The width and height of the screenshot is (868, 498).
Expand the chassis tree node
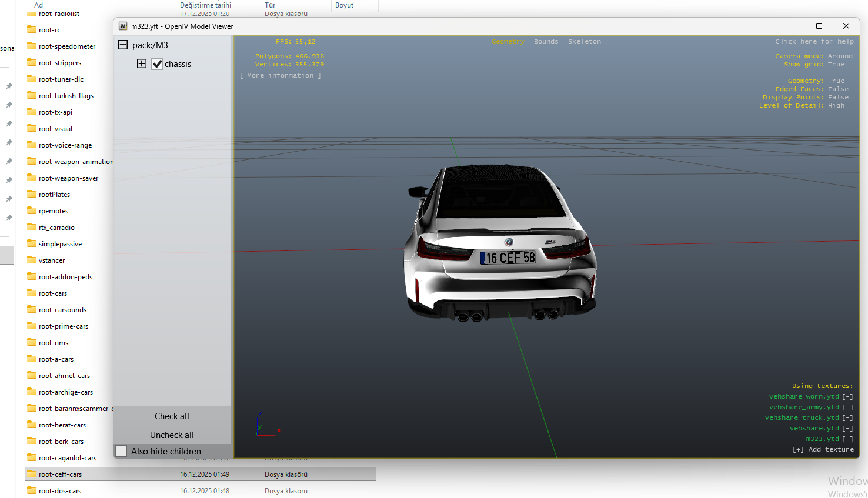click(x=142, y=63)
